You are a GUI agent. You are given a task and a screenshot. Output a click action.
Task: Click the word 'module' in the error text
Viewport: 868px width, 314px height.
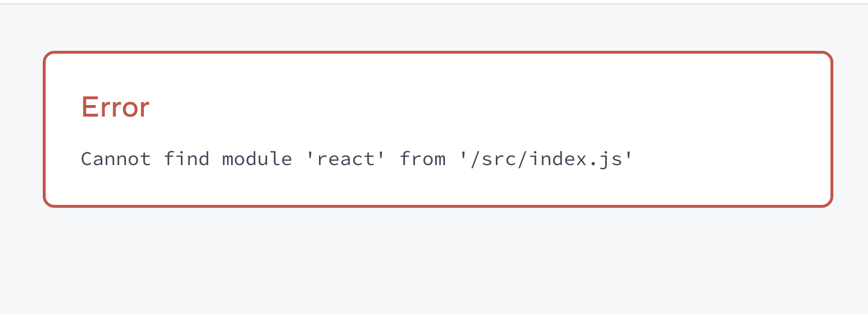pos(257,159)
